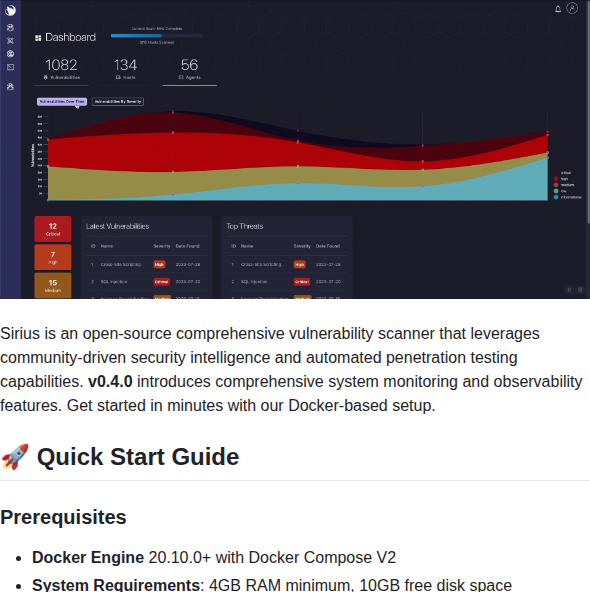590x592 pixels.
Task: Toggle the informational legend swatch
Action: [x=556, y=197]
